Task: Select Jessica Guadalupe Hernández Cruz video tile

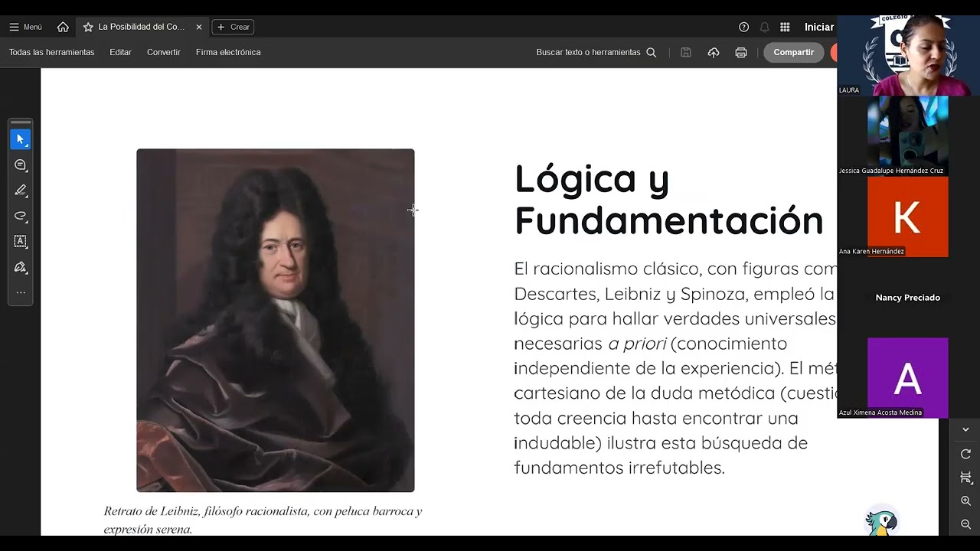Action: [x=908, y=135]
